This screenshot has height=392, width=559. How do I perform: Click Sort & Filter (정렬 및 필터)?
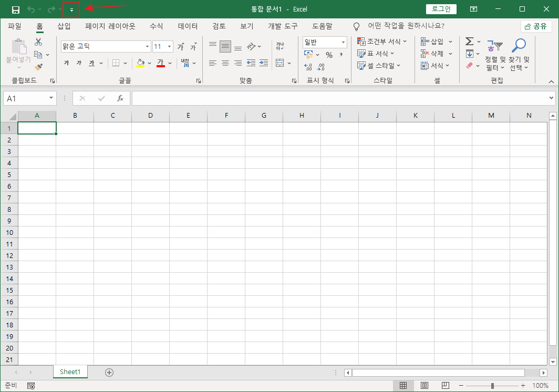[x=495, y=55]
